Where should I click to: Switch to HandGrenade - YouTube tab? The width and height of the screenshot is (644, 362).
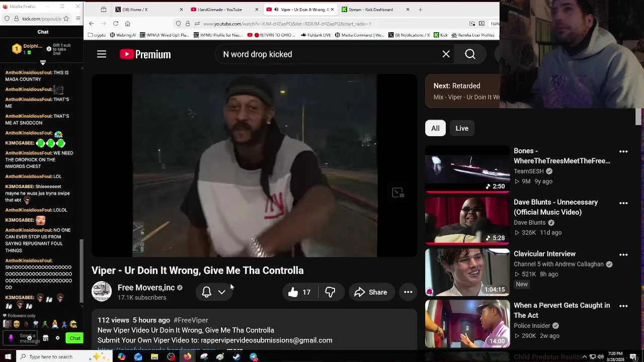[x=224, y=10]
